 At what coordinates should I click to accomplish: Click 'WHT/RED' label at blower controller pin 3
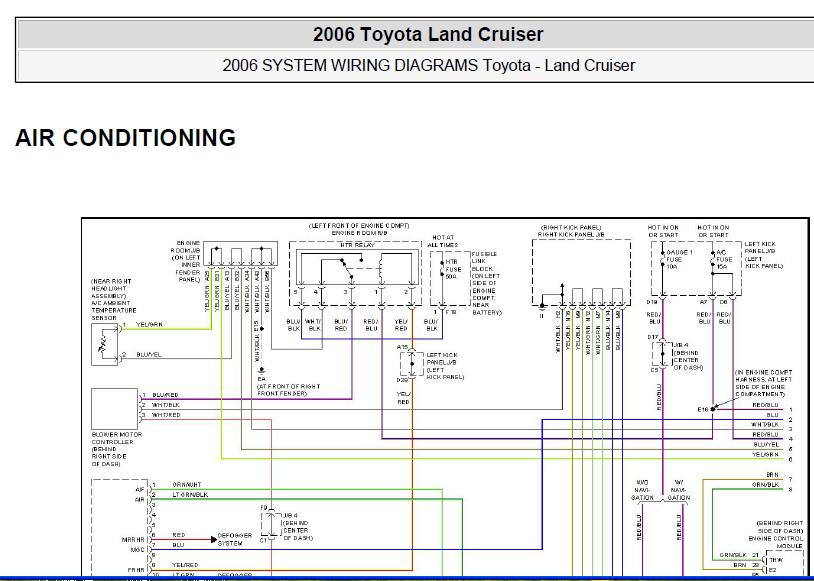(166, 415)
